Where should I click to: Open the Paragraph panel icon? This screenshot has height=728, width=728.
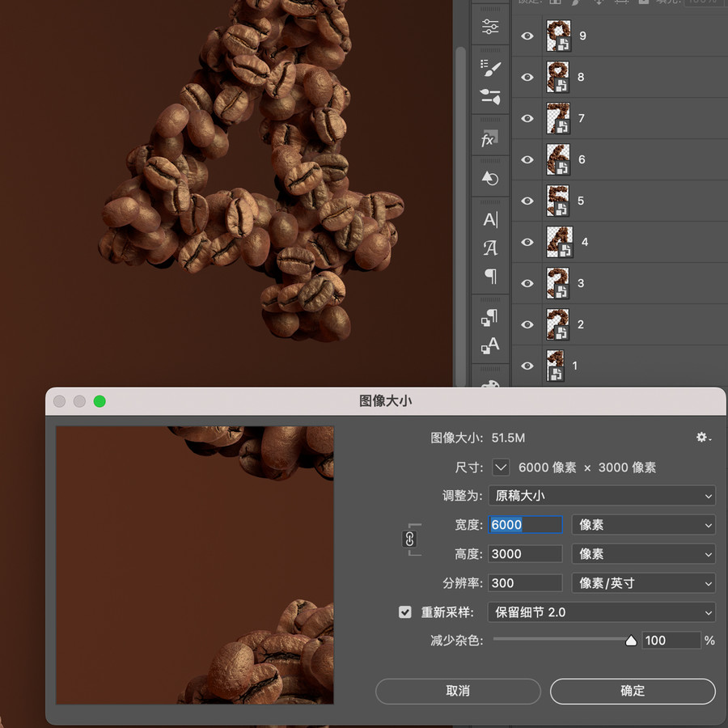click(490, 277)
